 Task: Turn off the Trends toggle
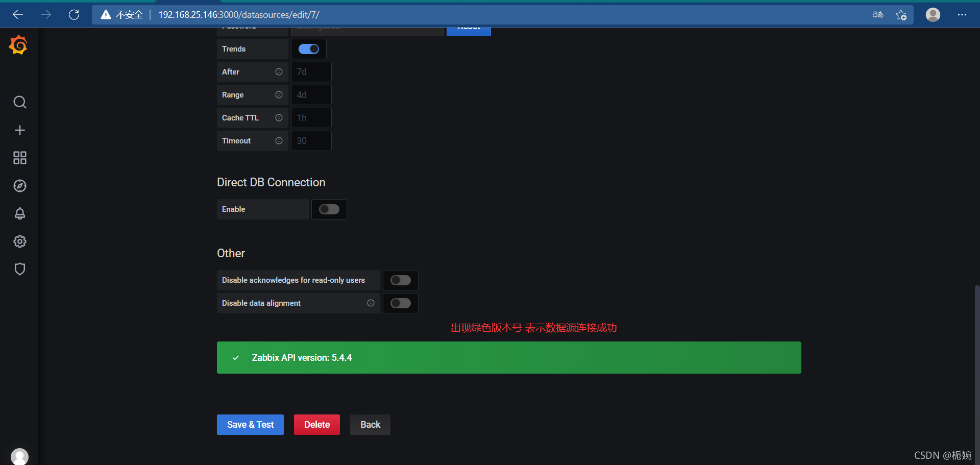click(309, 49)
